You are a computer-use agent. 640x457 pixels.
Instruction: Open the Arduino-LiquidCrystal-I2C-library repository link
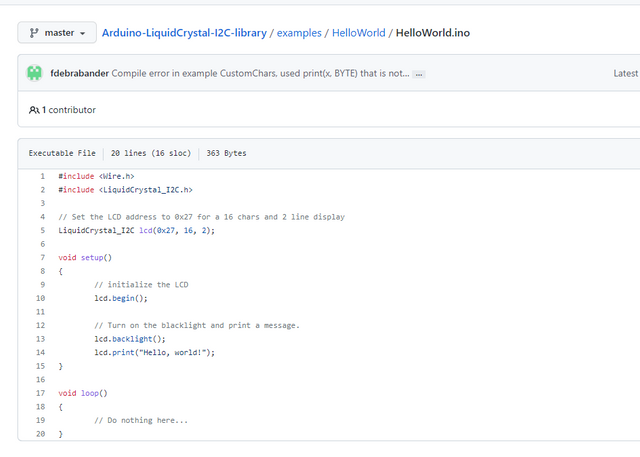tap(184, 33)
